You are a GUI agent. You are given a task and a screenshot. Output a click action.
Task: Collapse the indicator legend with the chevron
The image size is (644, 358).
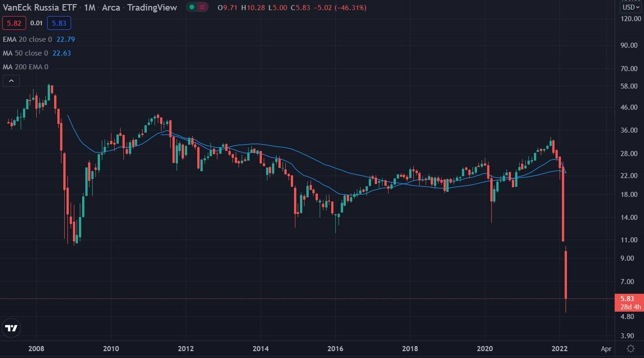click(11, 81)
